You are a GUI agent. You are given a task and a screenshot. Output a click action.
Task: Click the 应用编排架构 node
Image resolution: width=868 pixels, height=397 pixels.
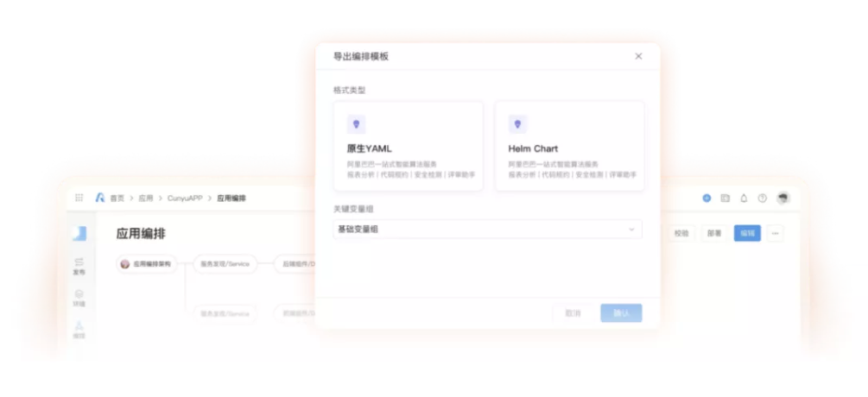147,264
